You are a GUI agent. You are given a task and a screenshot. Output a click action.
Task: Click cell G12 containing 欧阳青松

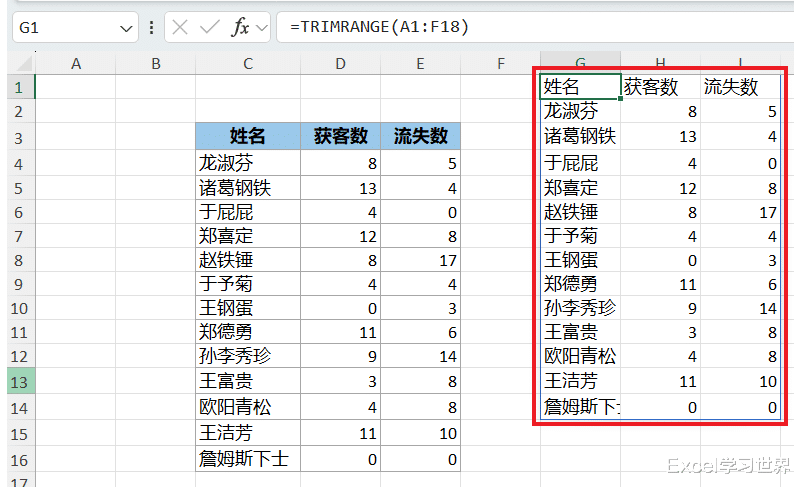pyautogui.click(x=581, y=356)
